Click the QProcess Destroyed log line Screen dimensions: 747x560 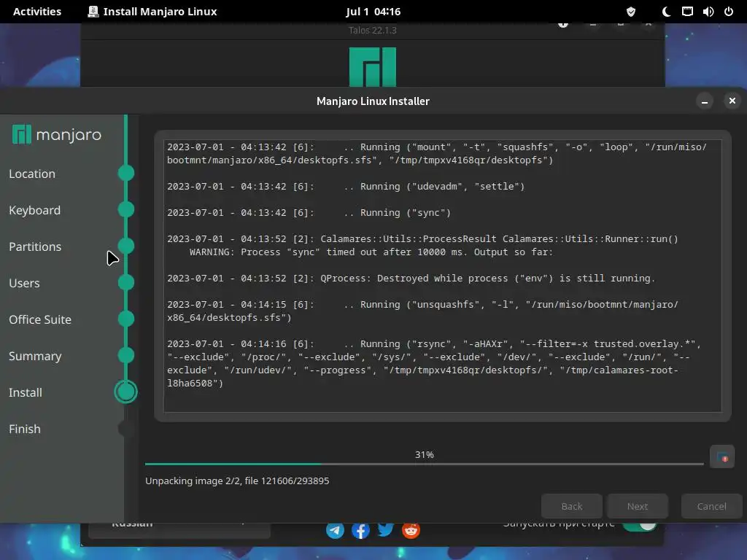(x=411, y=278)
